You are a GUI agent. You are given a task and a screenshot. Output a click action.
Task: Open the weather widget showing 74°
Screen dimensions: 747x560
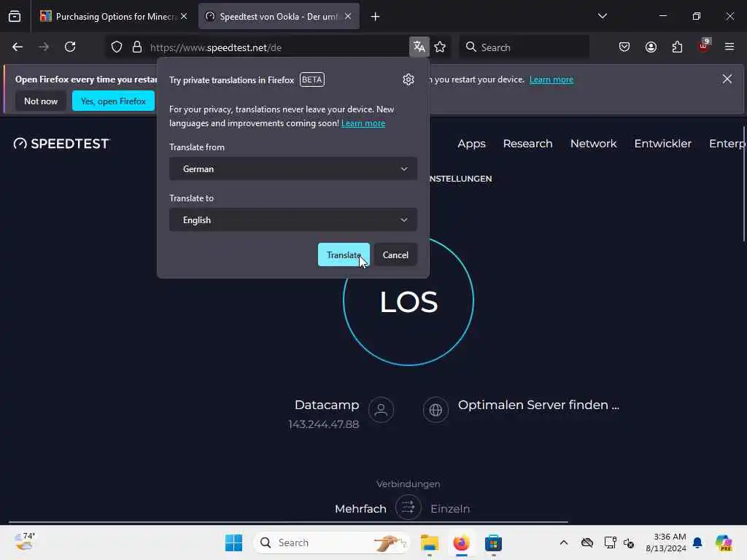pos(24,542)
